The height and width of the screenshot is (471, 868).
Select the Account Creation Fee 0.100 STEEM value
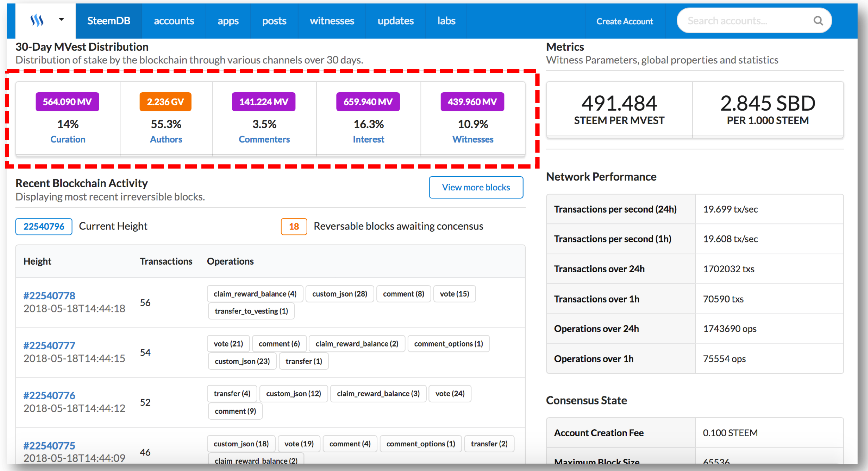730,433
